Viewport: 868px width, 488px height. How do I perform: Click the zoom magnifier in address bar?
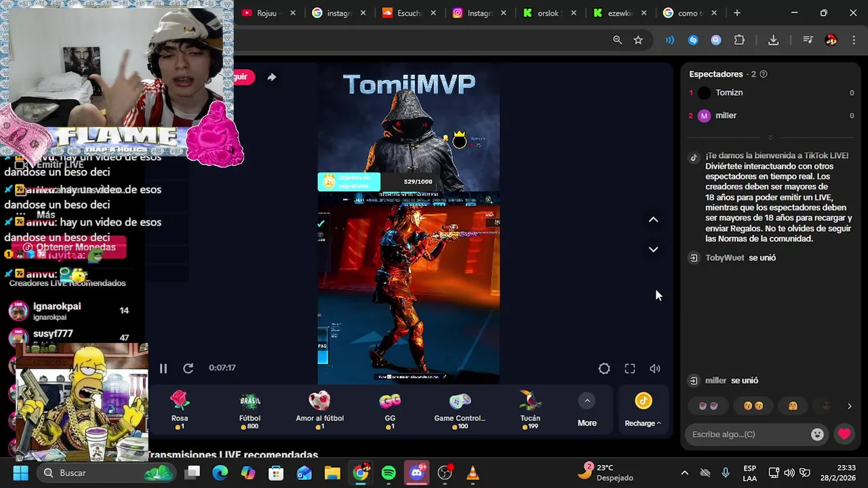pos(617,40)
